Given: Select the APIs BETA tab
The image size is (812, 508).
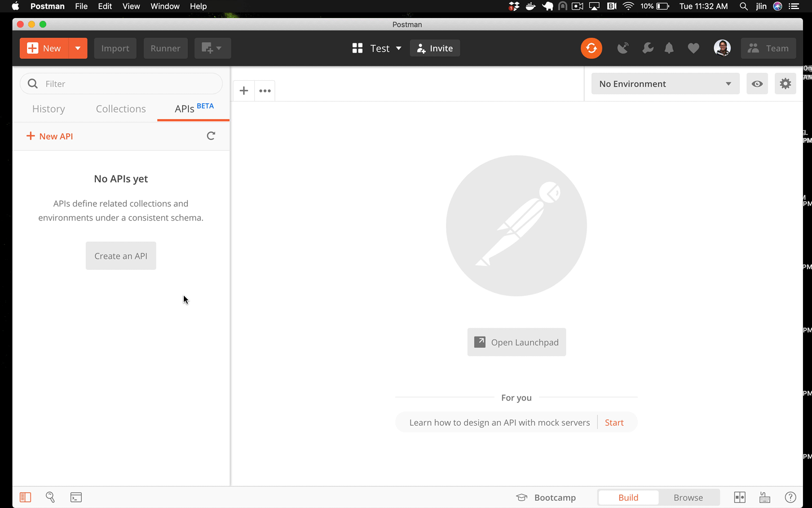Looking at the screenshot, I should tap(194, 108).
